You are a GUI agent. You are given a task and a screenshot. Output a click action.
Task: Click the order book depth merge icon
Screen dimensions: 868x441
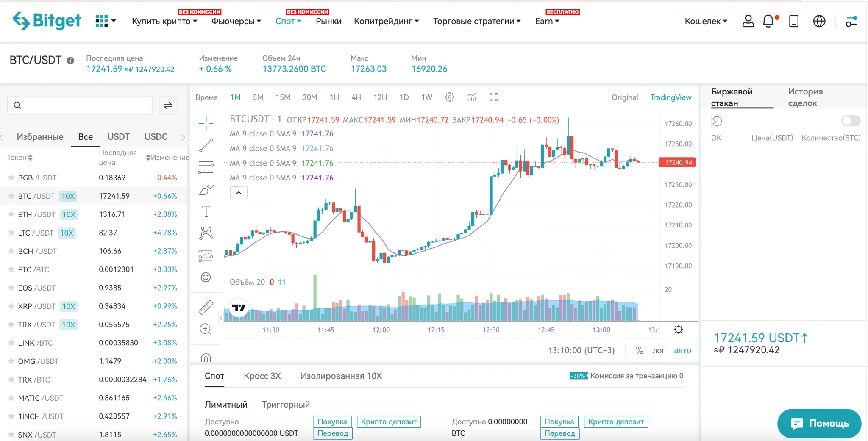[x=717, y=121]
